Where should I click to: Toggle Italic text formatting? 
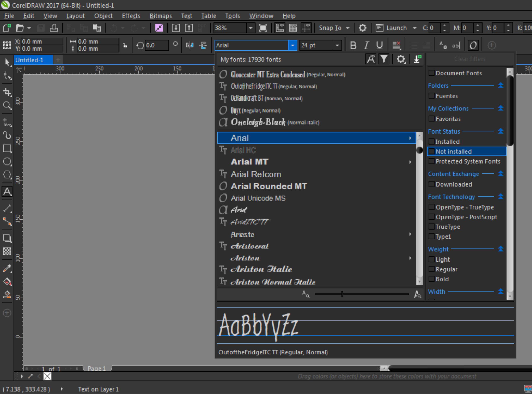pyautogui.click(x=366, y=45)
